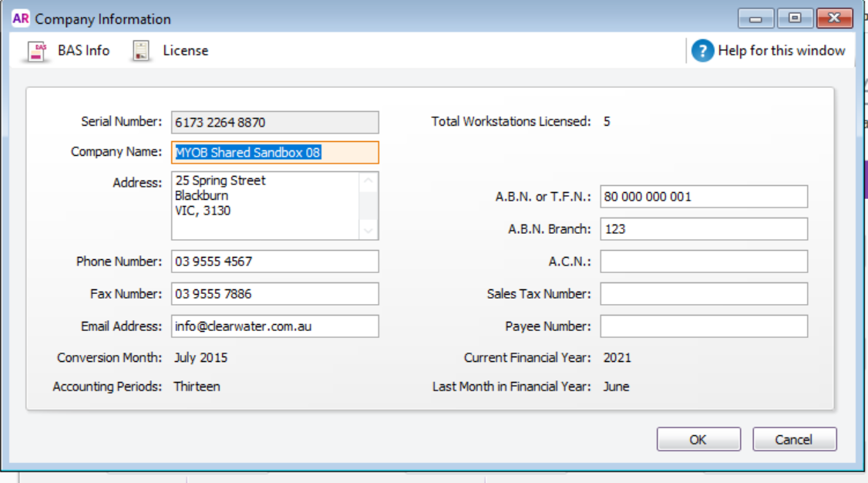Click the 'A.C.N.:' label
The height and width of the screenshot is (483, 868).
coord(570,262)
